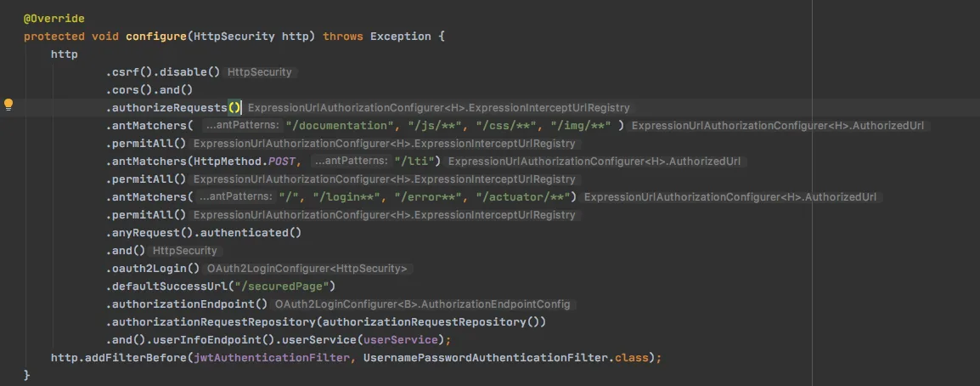Click the @Override annotation
This screenshot has width=980, height=386.
(x=54, y=19)
